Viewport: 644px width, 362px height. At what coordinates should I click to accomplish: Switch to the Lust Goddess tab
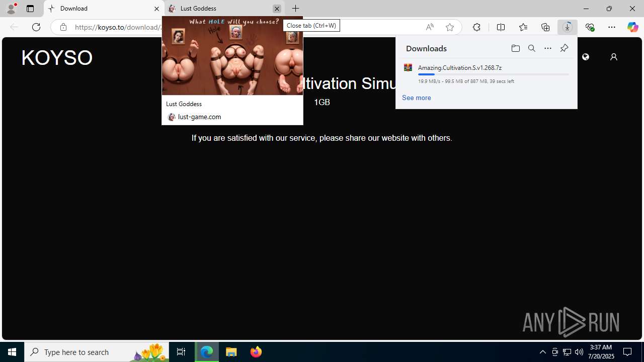click(x=224, y=9)
